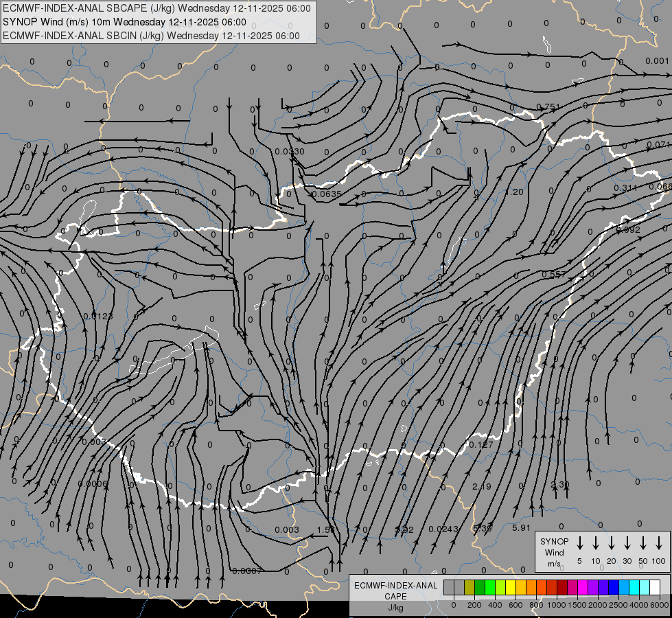
Task: Click the 0.127 value on the map
Action: (x=481, y=445)
